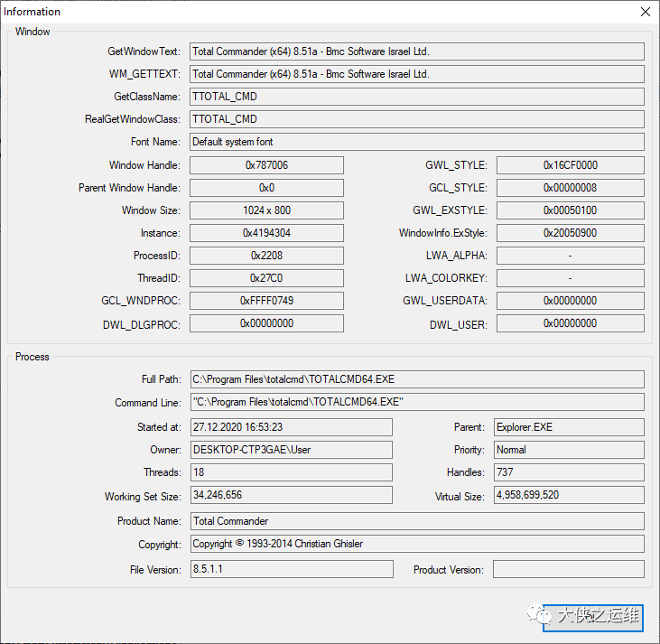Click Started at value 27.12.2020 16:53:23

pyautogui.click(x=292, y=427)
